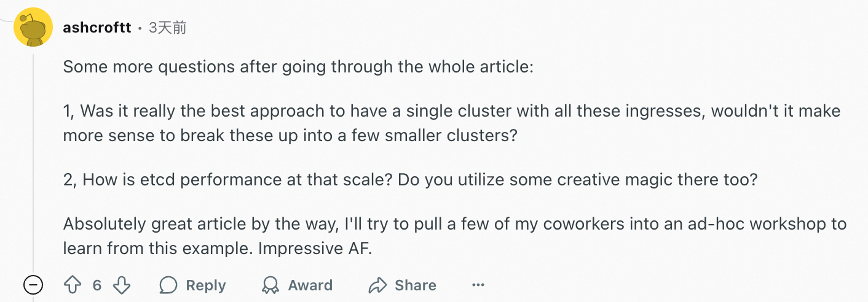
Task: Click the "Share" text label
Action: [x=416, y=285]
